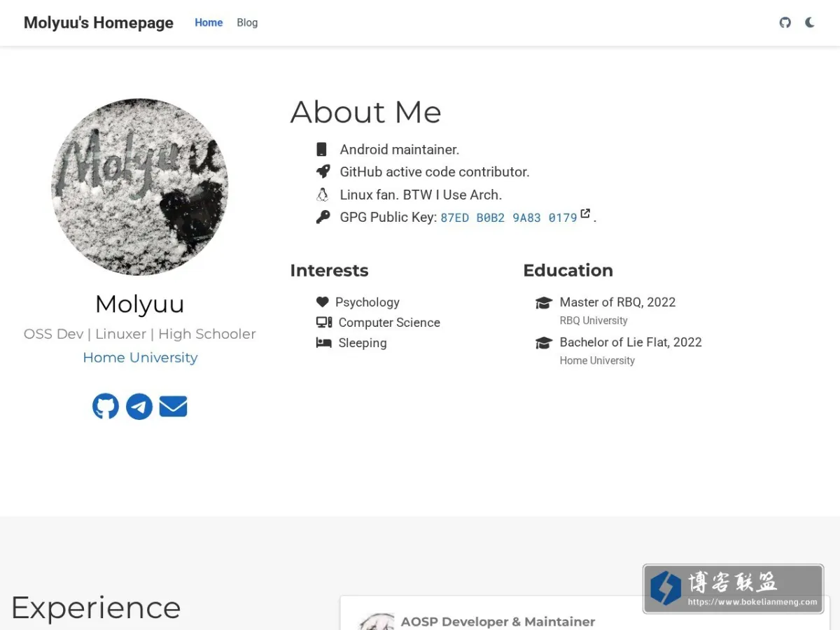This screenshot has width=840, height=630.
Task: Select the 'Psychology' interest text
Action: (x=367, y=302)
